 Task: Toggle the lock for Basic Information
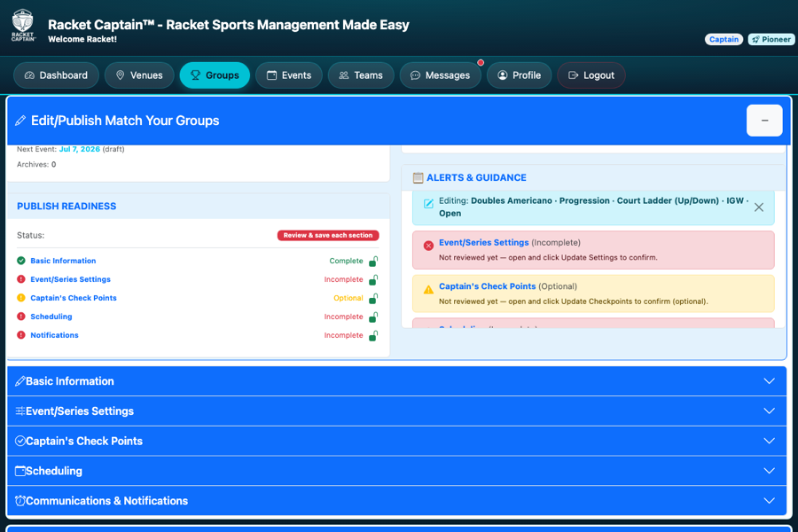(373, 262)
